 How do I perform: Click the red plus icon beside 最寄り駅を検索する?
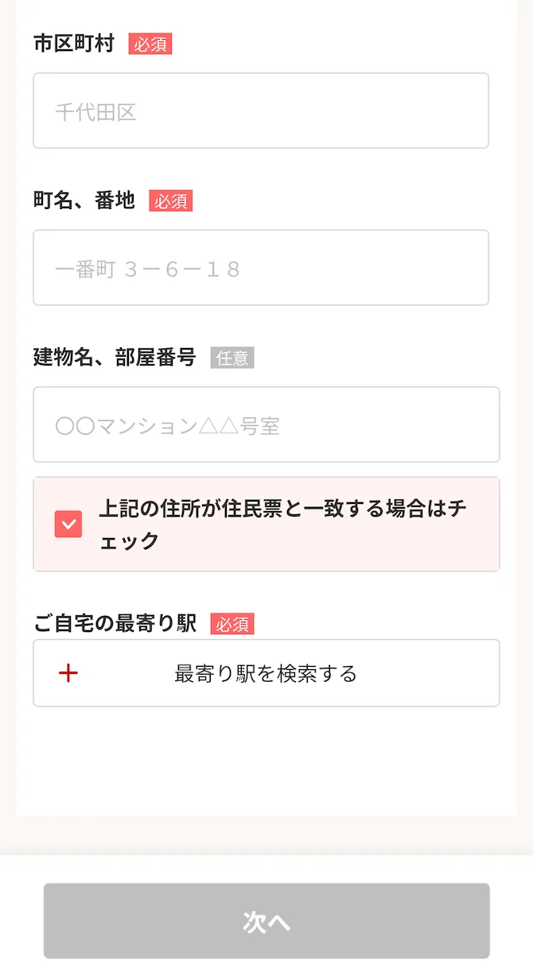tap(68, 672)
